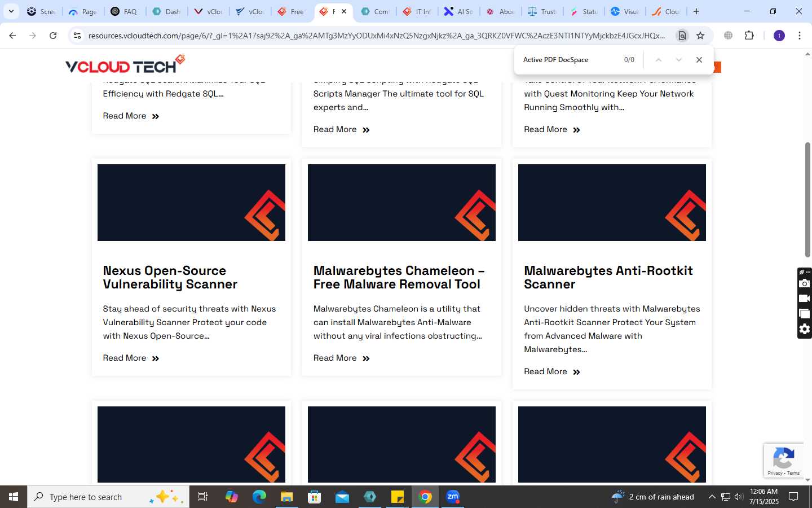Screen dimensions: 812x508
Task: Read More on Malwarebytes Anti-Rootkit card
Action: click(x=552, y=371)
